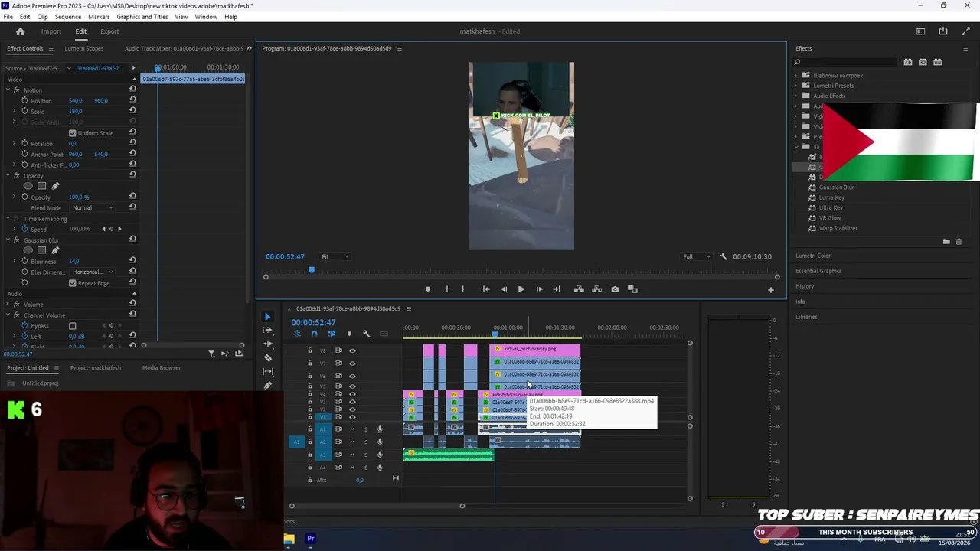Toggle insert sequences as nests icon
The height and width of the screenshot is (551, 980).
click(x=297, y=334)
